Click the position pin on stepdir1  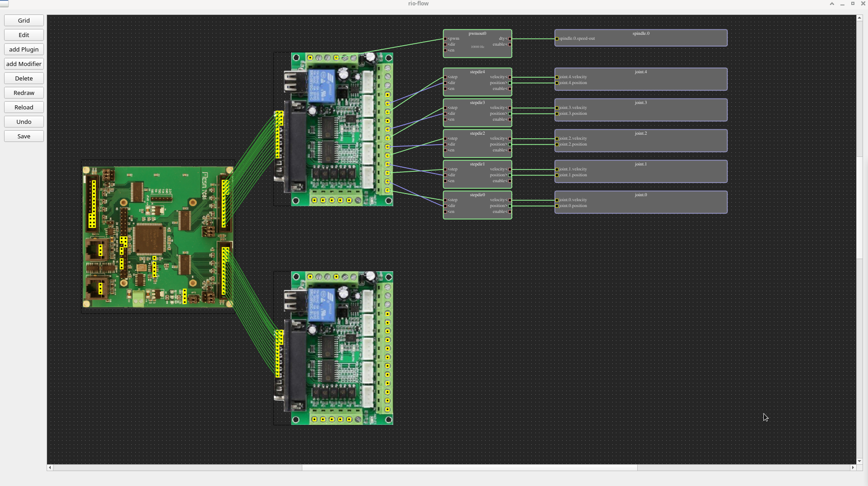pos(510,175)
